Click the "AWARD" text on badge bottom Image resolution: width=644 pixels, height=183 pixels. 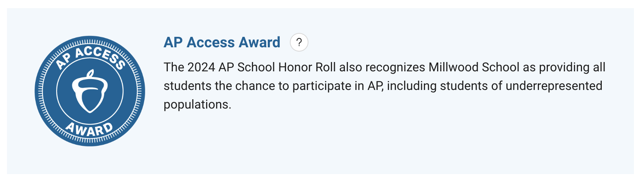pos(89,129)
